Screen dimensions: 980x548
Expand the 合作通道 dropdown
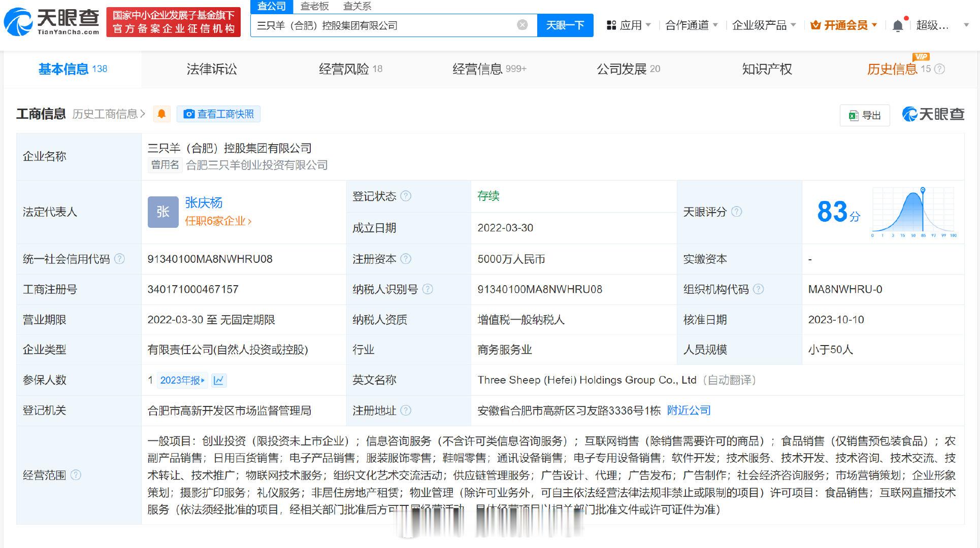point(692,25)
